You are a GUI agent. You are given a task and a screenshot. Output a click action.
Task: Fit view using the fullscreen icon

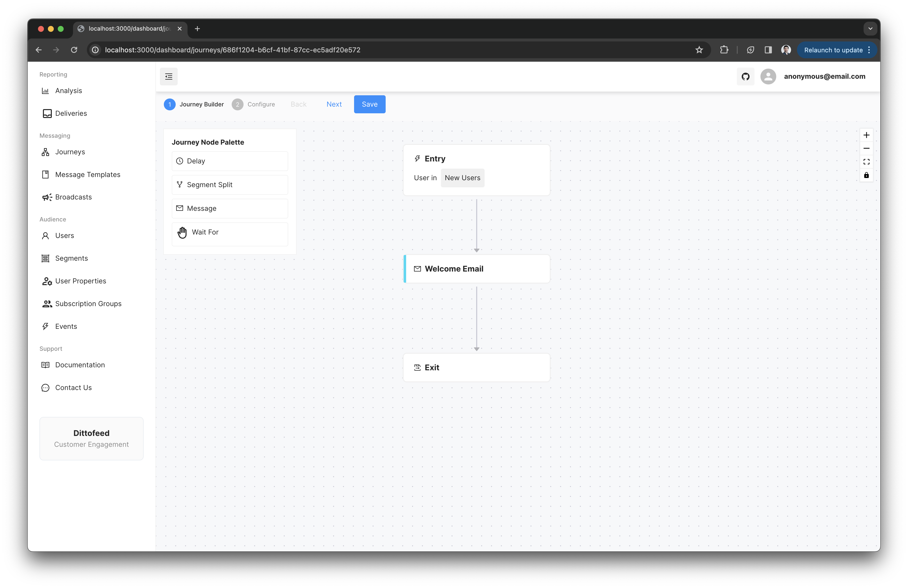[866, 162]
